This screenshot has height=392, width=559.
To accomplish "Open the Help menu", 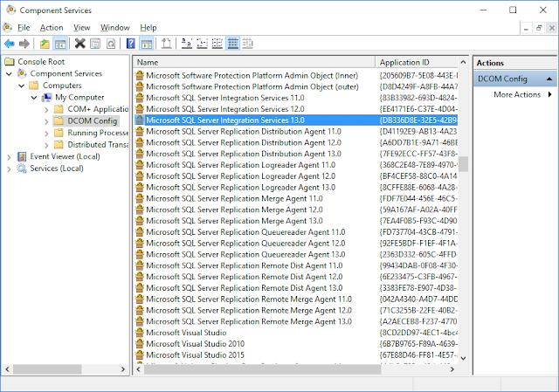I will pos(148,27).
